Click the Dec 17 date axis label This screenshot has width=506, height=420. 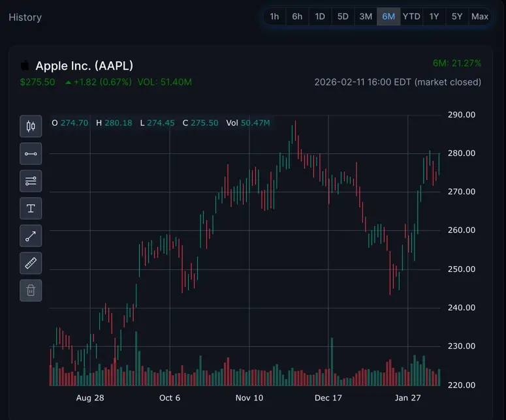pyautogui.click(x=328, y=398)
